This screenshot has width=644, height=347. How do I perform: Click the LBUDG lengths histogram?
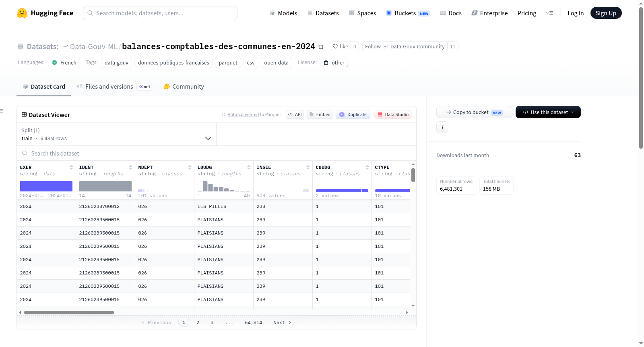tap(223, 186)
